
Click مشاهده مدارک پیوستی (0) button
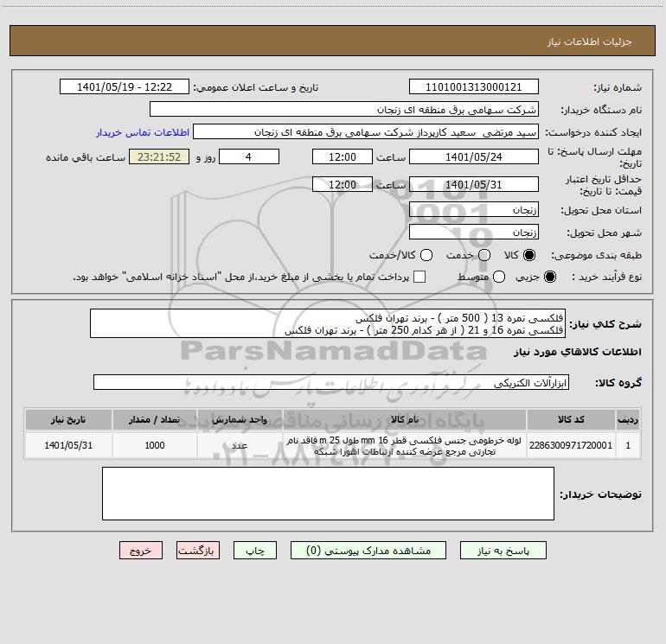pos(368,551)
